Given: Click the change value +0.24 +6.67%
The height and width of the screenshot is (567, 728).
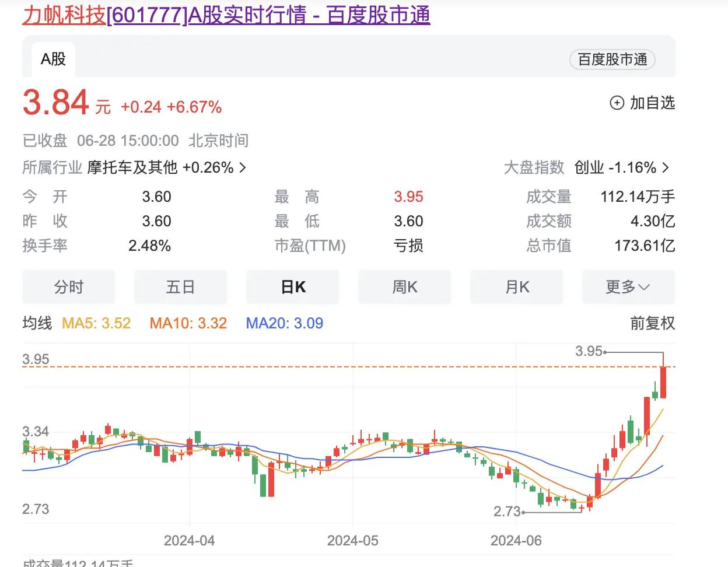Looking at the screenshot, I should click(x=171, y=107).
